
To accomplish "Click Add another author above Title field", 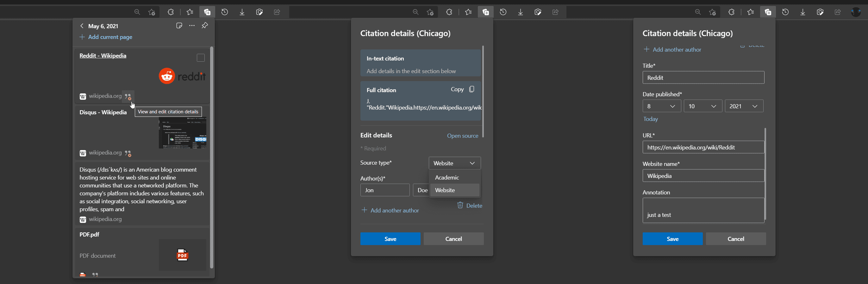I will coord(672,50).
